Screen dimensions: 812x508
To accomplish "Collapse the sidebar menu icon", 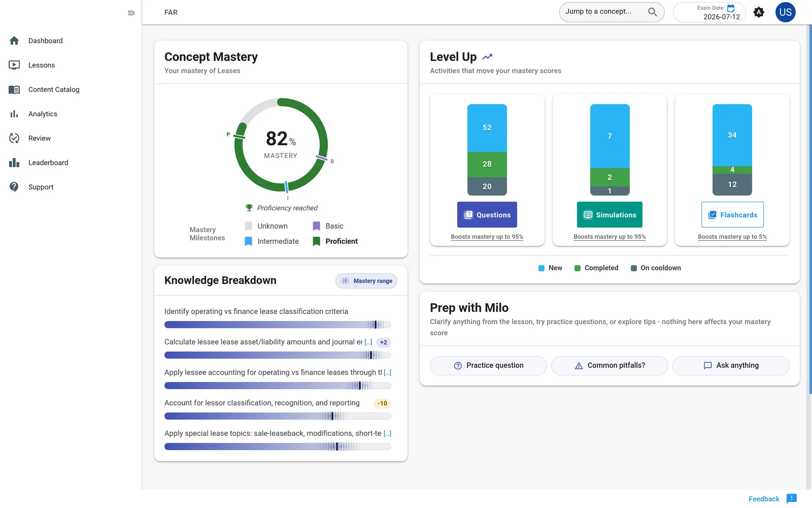I will [131, 13].
